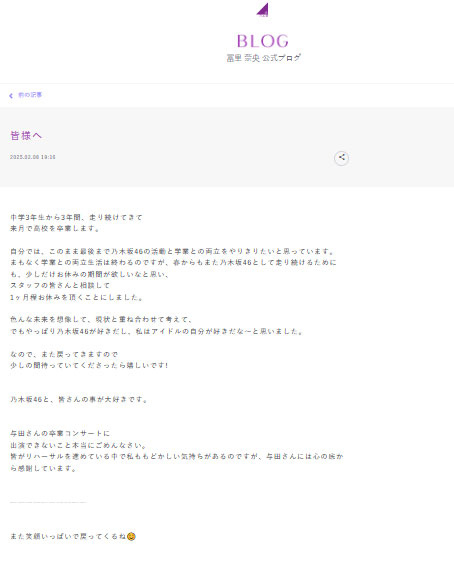Open the 前の記事 link
Screen dimensions: 454x562
30,95
